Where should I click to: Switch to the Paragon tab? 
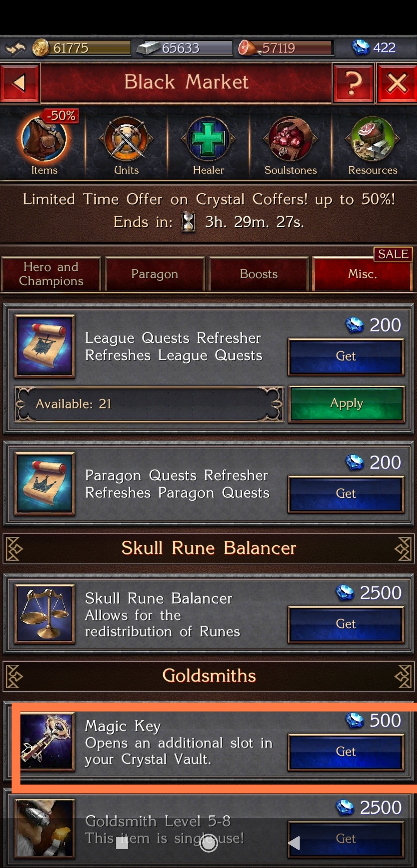pos(154,274)
